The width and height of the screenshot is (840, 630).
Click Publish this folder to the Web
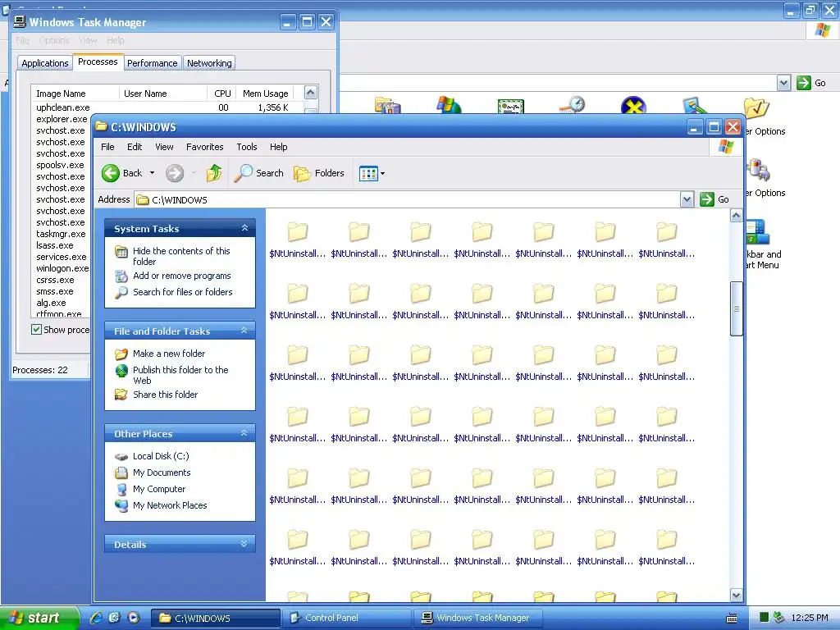pyautogui.click(x=180, y=375)
